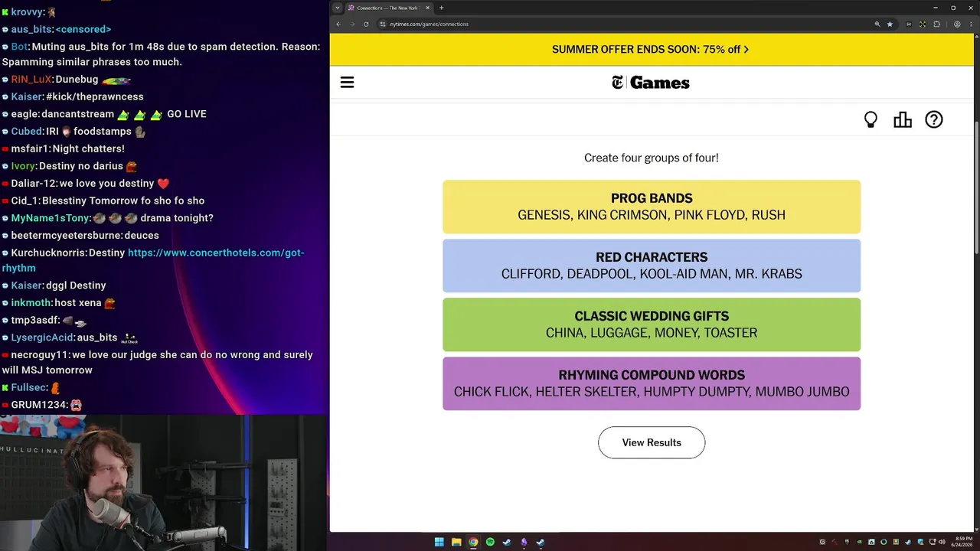The width and height of the screenshot is (980, 551).
Task: Click the RiN_LuX username in chat
Action: coord(31,80)
